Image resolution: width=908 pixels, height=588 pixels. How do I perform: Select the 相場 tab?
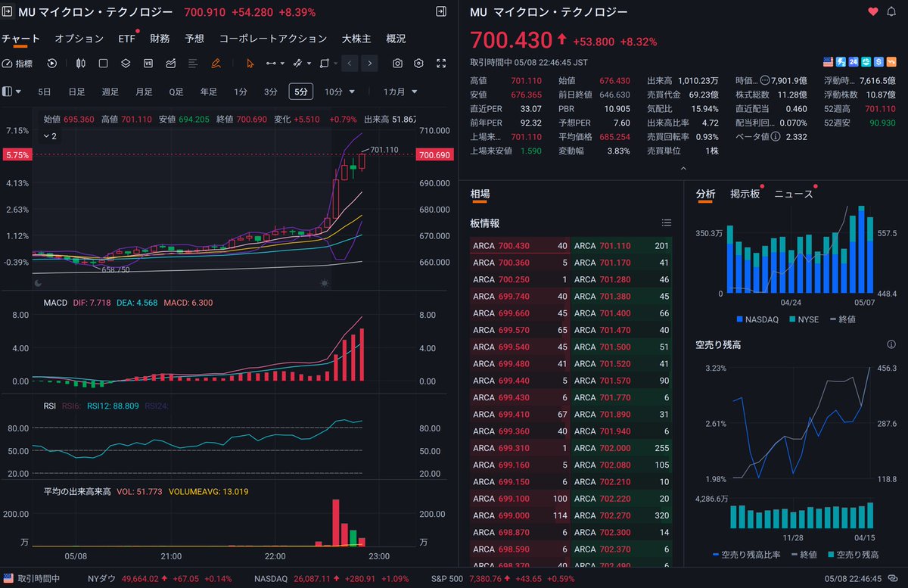[x=480, y=194]
